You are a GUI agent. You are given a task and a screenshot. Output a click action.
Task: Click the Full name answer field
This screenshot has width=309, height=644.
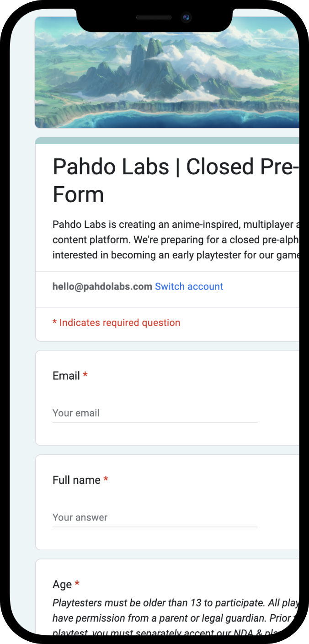click(x=154, y=517)
